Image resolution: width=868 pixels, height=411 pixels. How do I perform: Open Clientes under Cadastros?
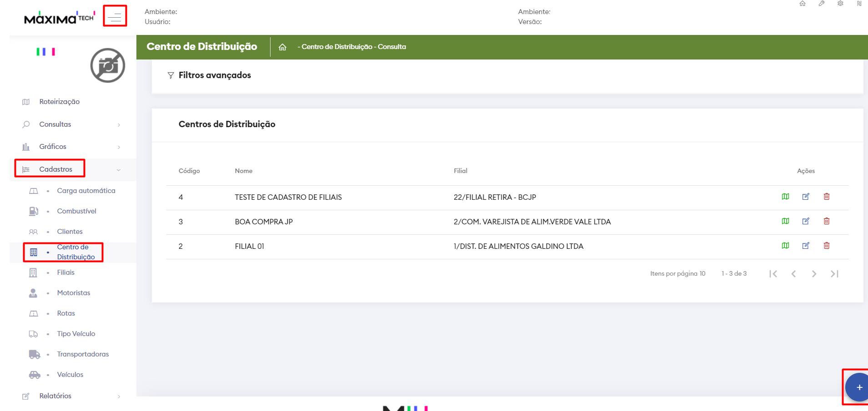click(70, 232)
